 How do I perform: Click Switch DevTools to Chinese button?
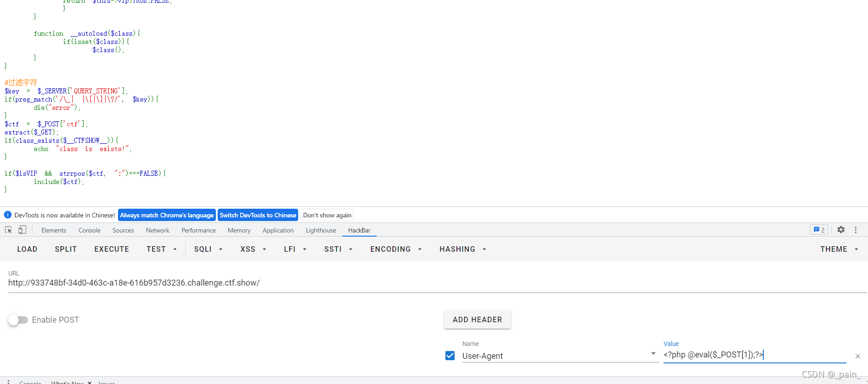tap(258, 215)
